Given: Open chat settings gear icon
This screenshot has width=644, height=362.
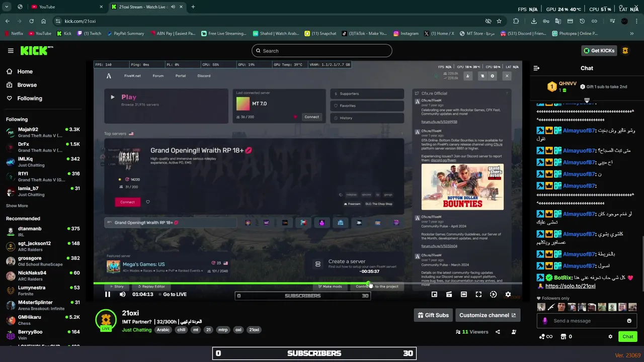Looking at the screenshot, I should (610, 337).
